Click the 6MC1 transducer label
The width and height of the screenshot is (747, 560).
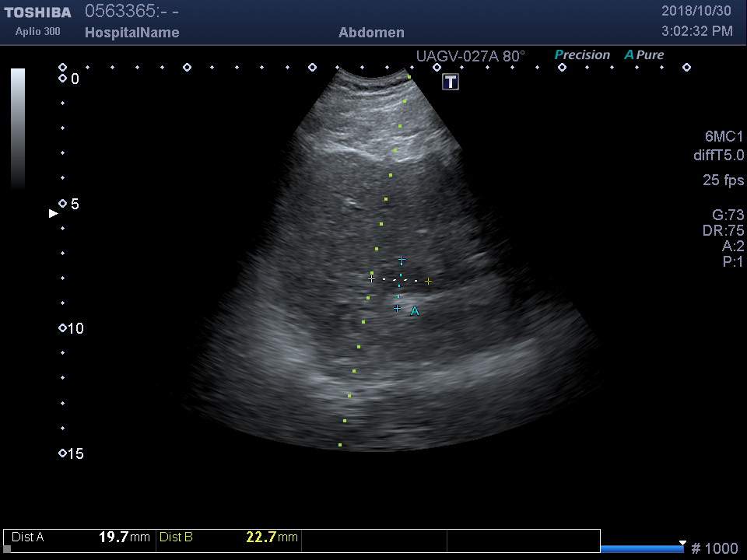click(718, 136)
